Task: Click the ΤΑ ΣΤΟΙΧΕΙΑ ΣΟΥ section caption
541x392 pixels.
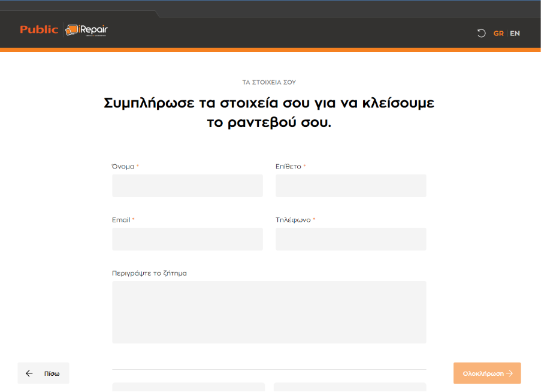Action: [x=269, y=82]
